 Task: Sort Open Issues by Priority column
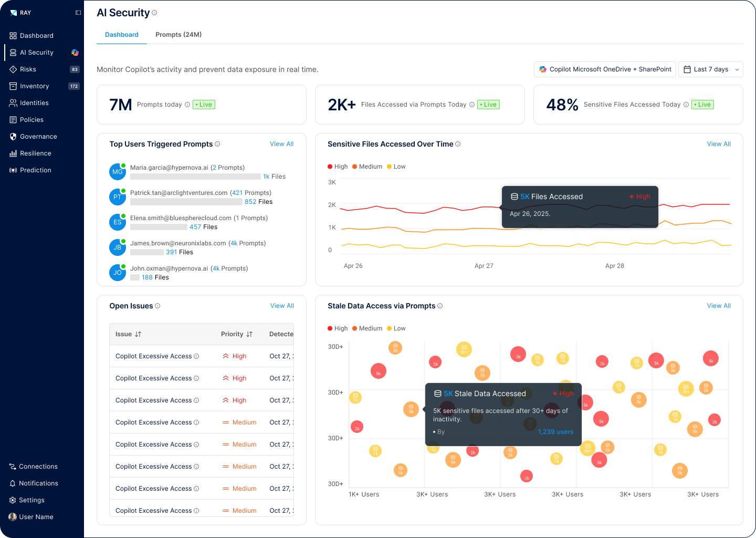pos(249,334)
